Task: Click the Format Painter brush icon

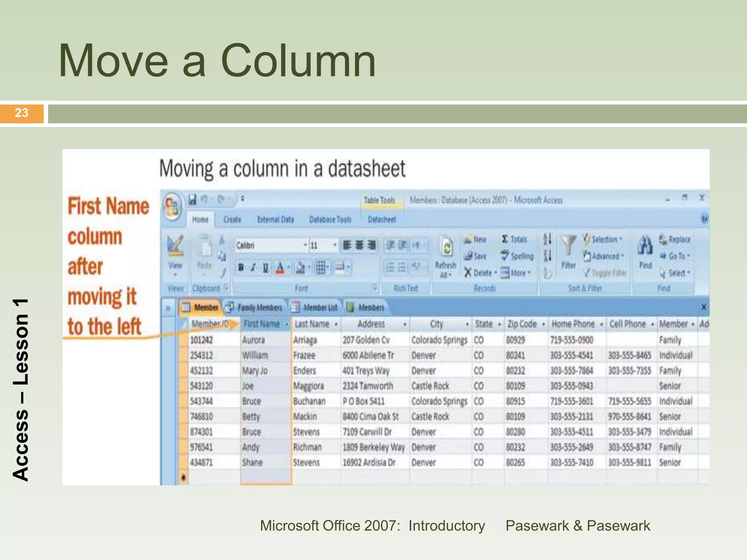Action: [x=222, y=273]
